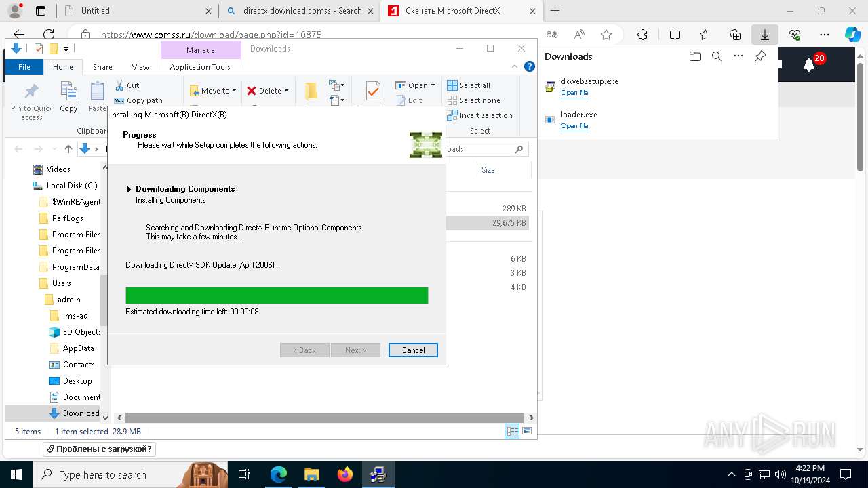Open the Edge tab actions menu icon
The width and height of the screenshot is (868, 488).
coord(41,11)
